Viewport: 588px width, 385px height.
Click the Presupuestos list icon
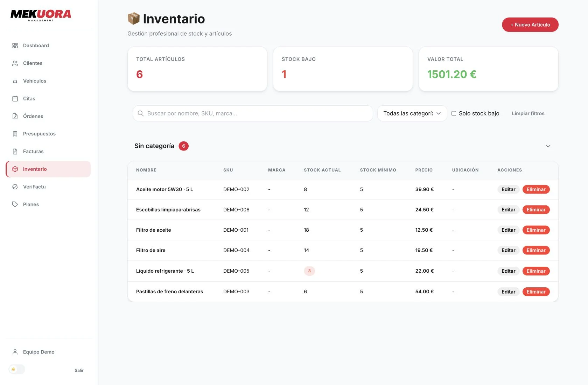pos(15,134)
